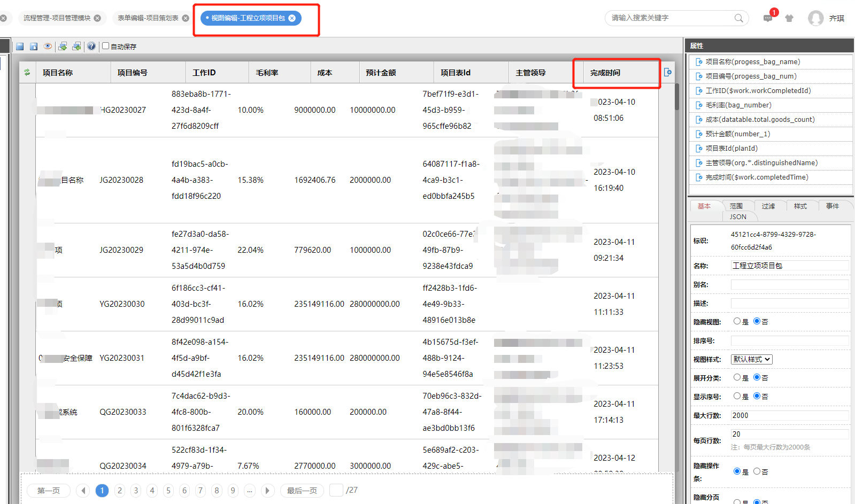
Task: Click the add column icon beside 完成时间
Action: 667,72
